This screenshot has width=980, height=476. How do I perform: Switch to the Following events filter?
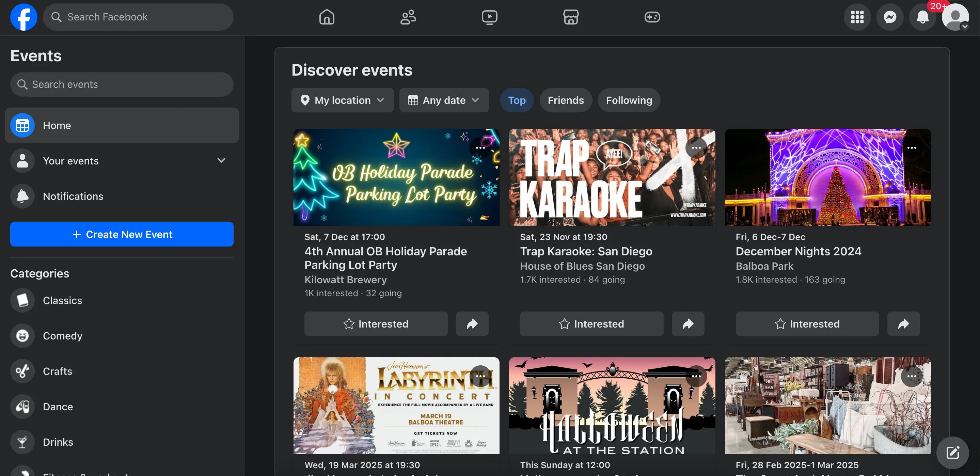[629, 100]
